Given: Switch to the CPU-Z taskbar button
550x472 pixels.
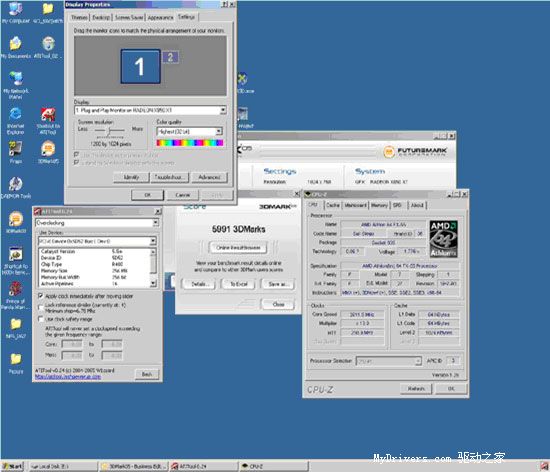Looking at the screenshot, I should point(274,466).
